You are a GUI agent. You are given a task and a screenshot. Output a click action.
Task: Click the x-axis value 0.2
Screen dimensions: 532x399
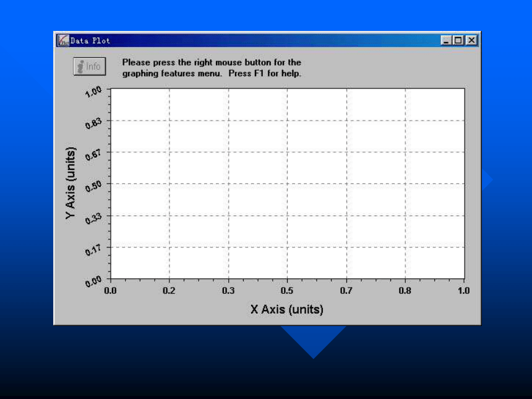169,291
